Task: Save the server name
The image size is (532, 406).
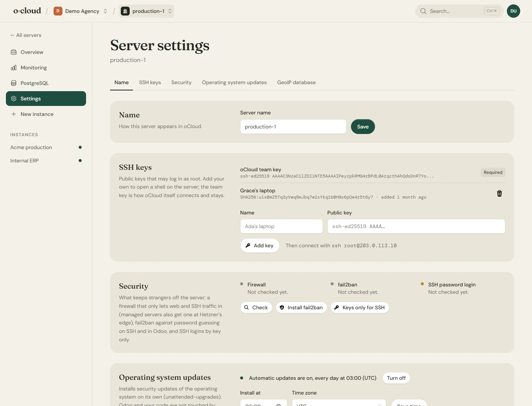Action: (x=363, y=127)
